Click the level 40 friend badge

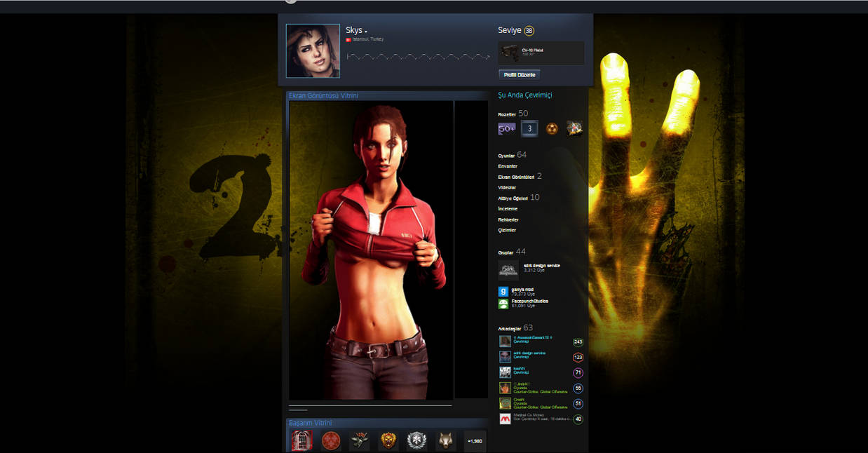click(578, 419)
